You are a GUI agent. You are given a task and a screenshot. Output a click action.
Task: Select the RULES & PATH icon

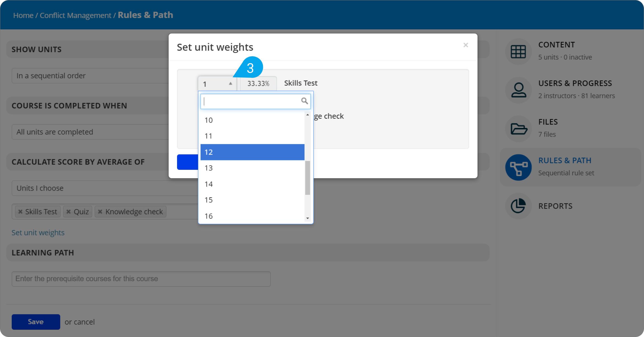pos(518,167)
